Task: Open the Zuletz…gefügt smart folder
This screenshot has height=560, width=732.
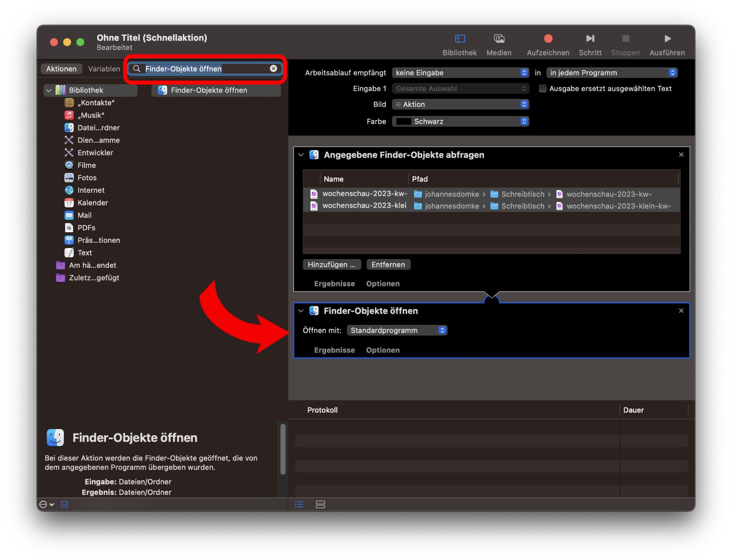Action: [94, 278]
